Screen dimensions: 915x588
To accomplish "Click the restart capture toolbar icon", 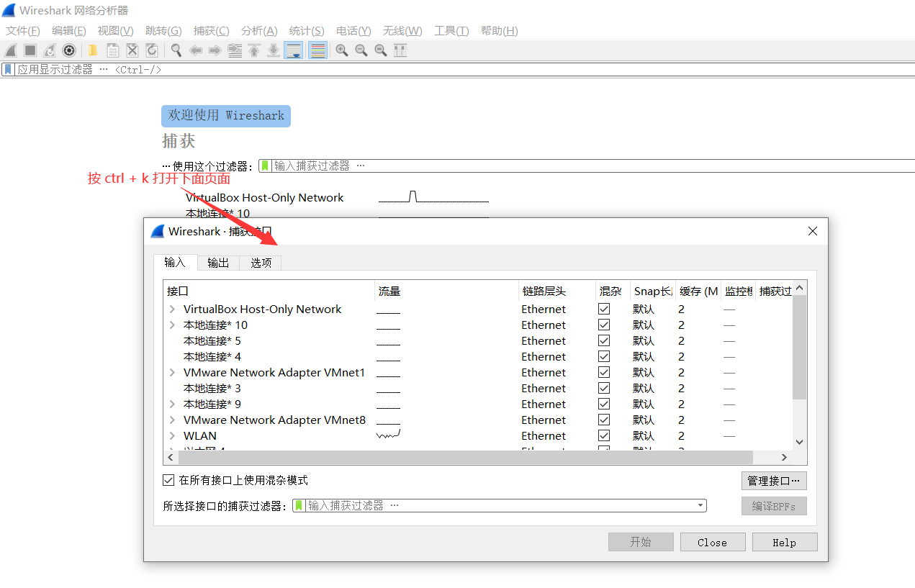I will point(50,50).
